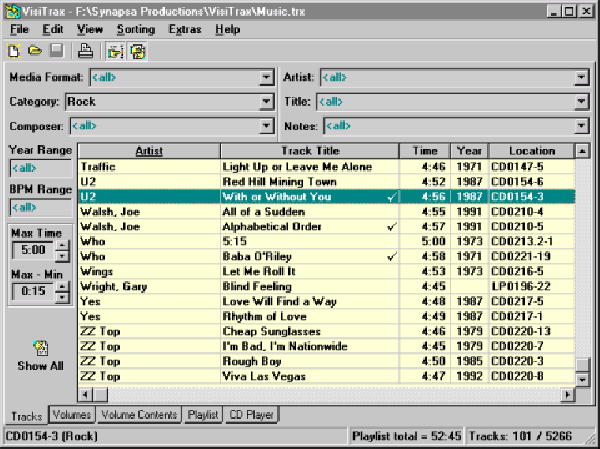
Task: Toggle playlist checkmark on Alphabetical Order row
Action: click(x=391, y=227)
